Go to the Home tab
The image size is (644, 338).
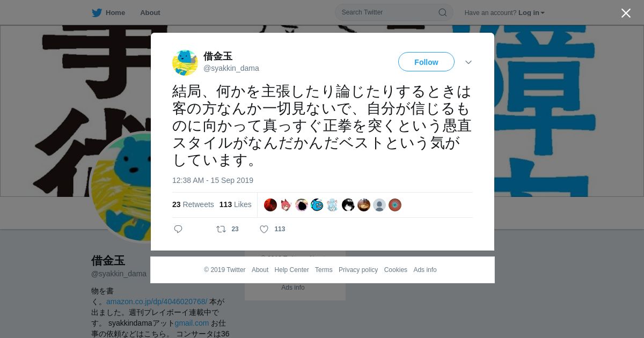108,13
